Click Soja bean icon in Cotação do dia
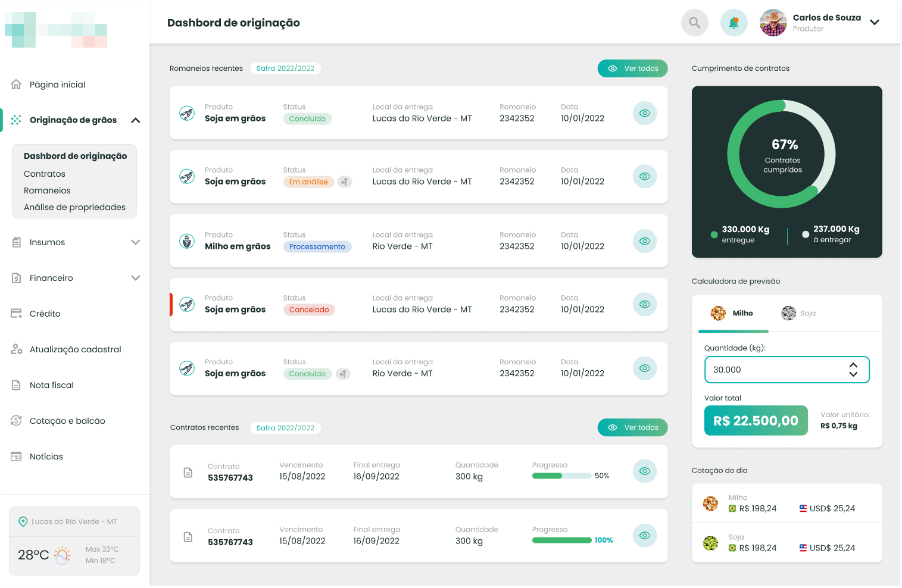The height and width of the screenshot is (588, 902). [710, 543]
